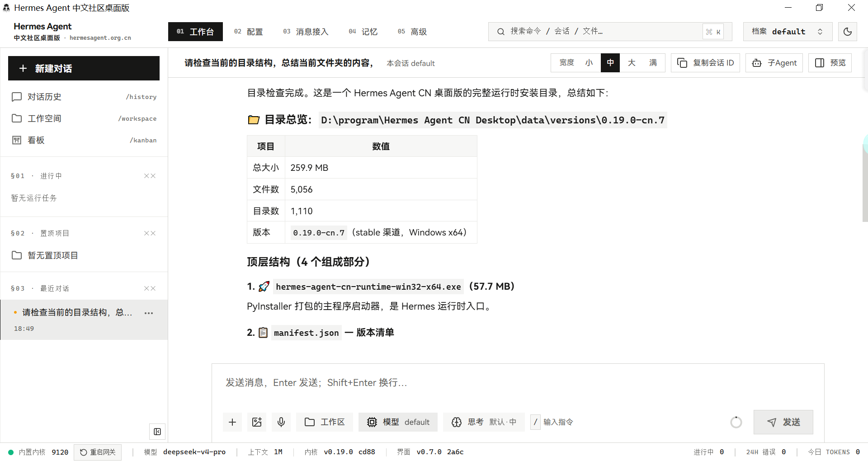Collapse the §03 最近对话 section

[150, 288]
